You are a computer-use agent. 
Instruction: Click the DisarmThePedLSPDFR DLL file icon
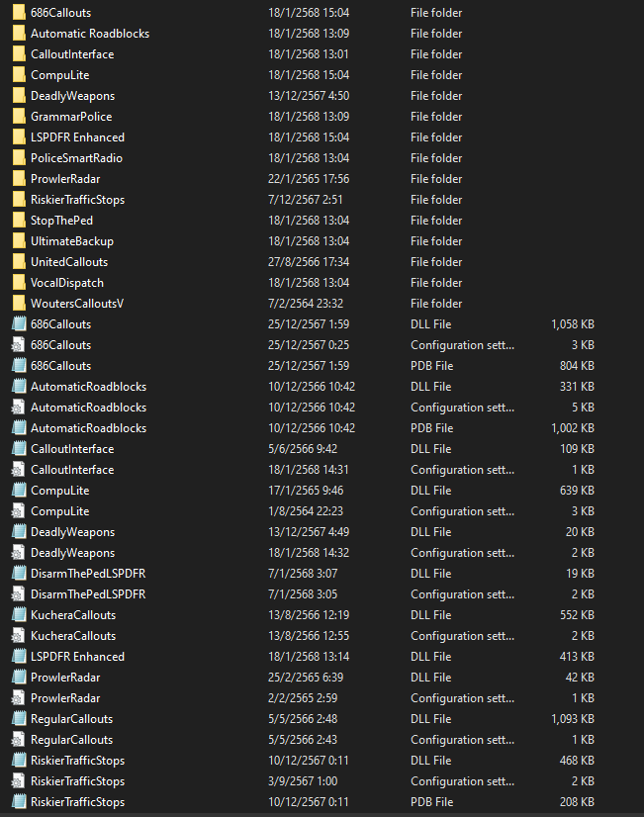pos(19,574)
